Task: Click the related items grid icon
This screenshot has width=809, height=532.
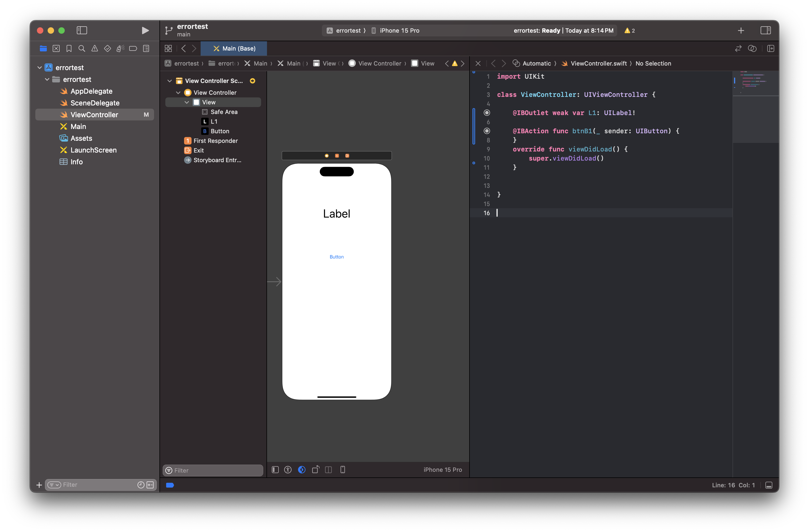Action: point(168,49)
